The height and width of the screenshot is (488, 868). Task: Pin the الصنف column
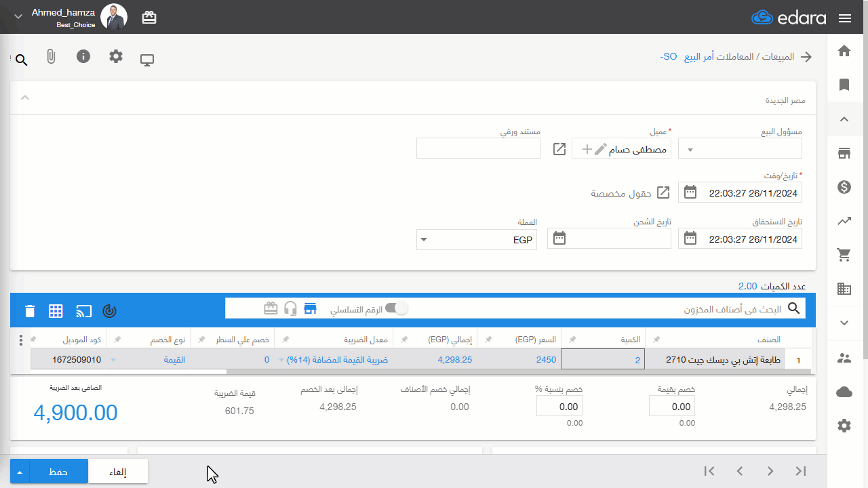tap(656, 340)
